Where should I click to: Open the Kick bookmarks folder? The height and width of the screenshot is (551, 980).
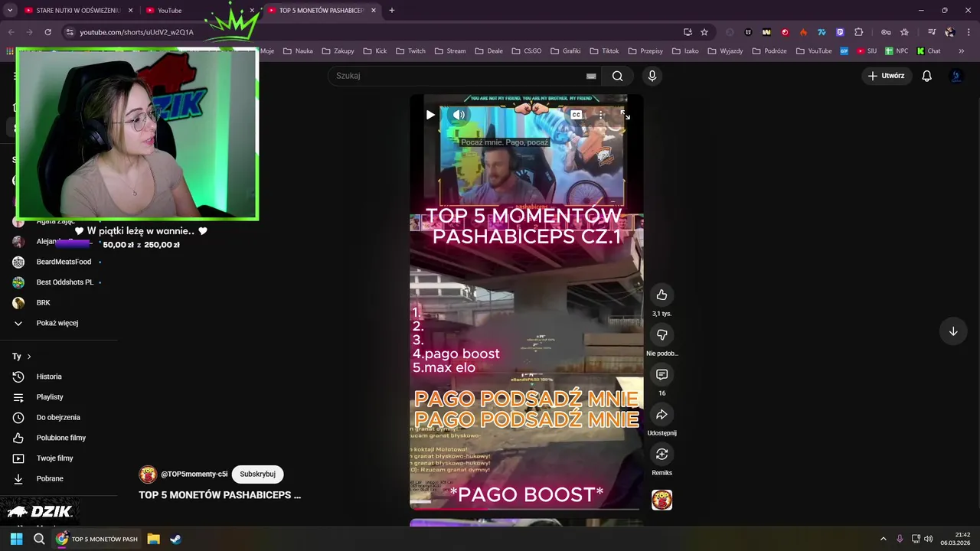coord(374,51)
